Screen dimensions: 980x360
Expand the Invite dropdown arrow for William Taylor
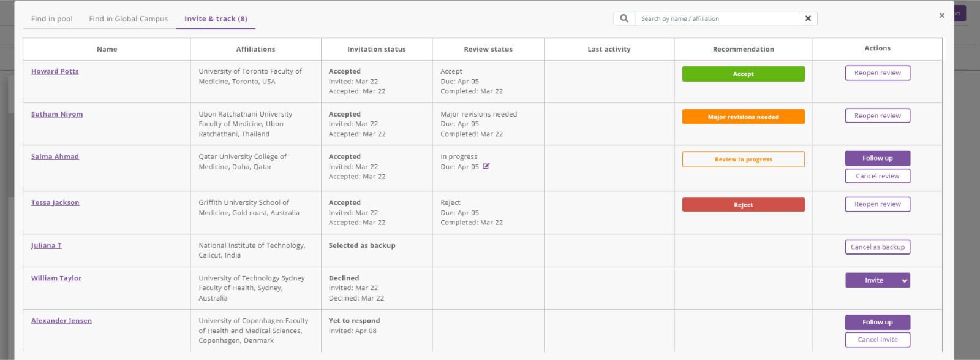click(x=905, y=280)
